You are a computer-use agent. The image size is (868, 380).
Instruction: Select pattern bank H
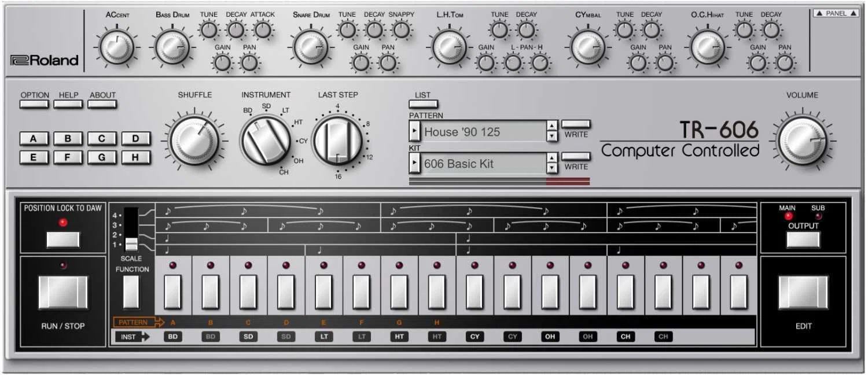click(x=136, y=157)
